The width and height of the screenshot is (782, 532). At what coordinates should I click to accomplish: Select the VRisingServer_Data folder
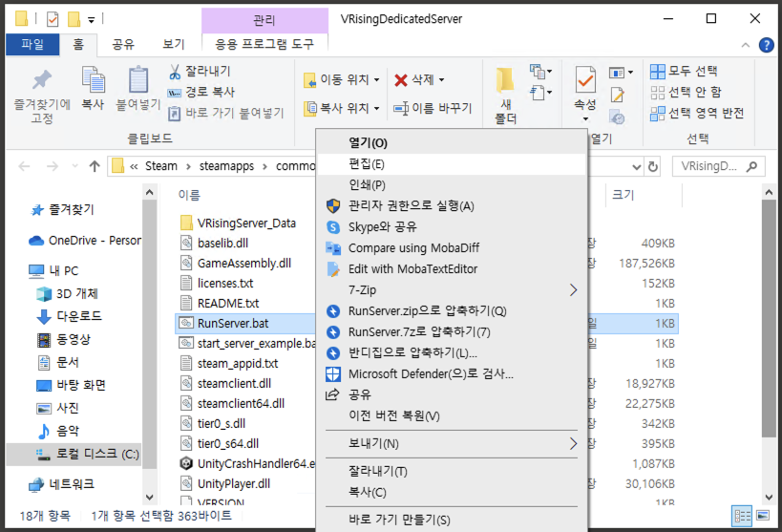point(238,223)
